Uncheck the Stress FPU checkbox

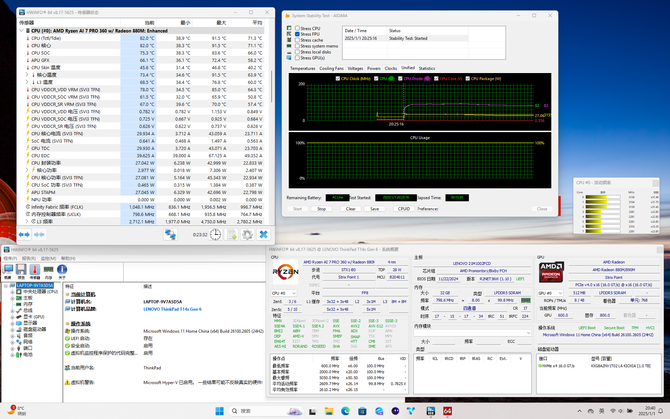pyautogui.click(x=297, y=34)
